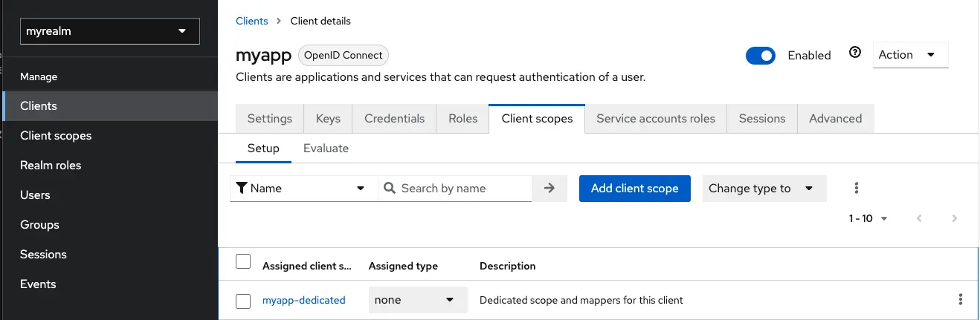980x320 pixels.
Task: Toggle the Enabled switch off
Action: click(x=761, y=56)
